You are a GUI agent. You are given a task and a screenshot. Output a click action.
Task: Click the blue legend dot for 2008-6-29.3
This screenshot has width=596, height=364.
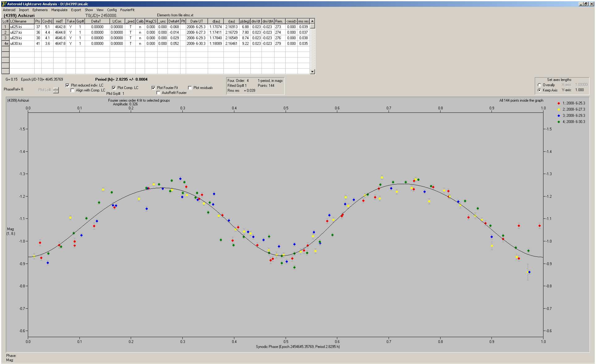(x=559, y=116)
